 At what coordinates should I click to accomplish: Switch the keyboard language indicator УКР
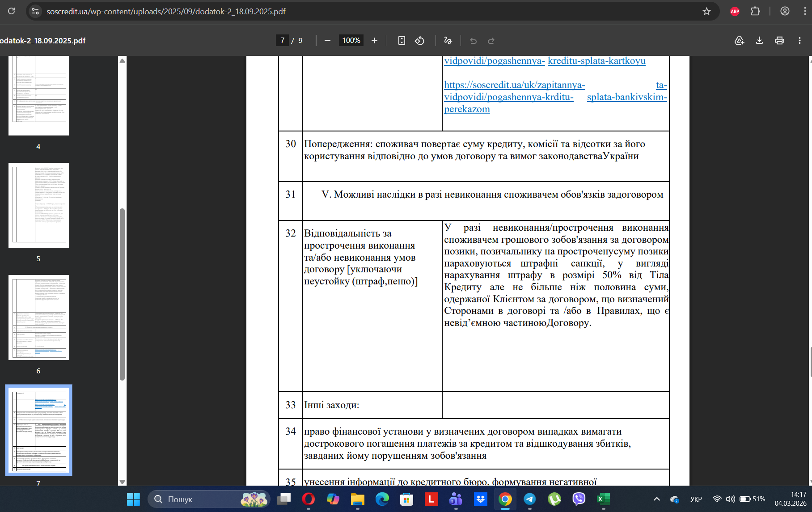[696, 499]
